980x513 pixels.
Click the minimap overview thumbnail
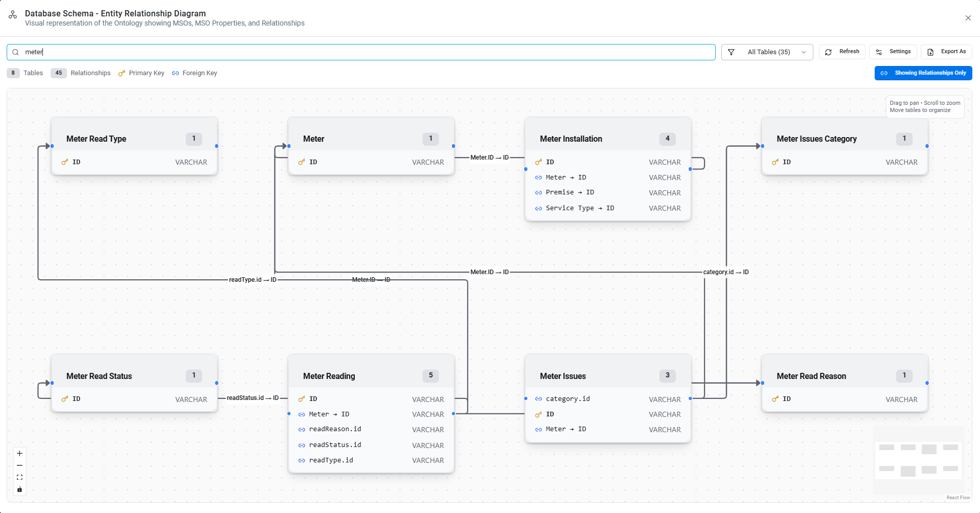click(918, 460)
